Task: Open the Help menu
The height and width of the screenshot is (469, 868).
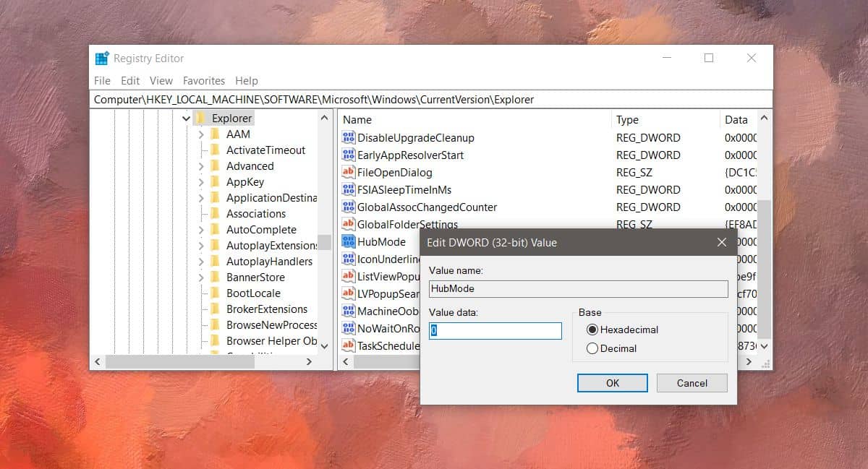Action: (x=247, y=81)
